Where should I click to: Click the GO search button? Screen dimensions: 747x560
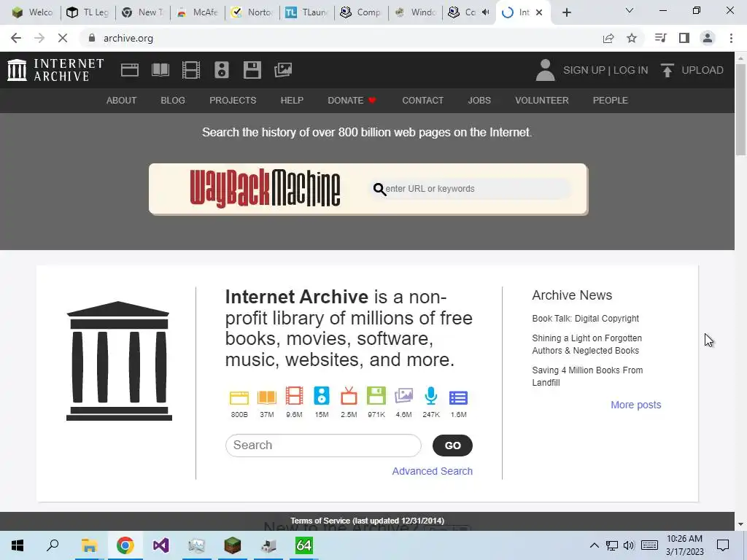[452, 446]
